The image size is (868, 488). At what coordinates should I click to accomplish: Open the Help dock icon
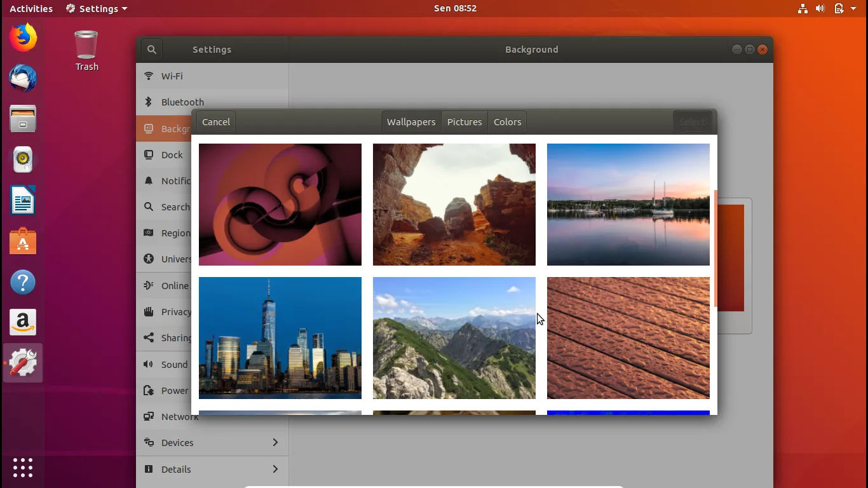23,281
